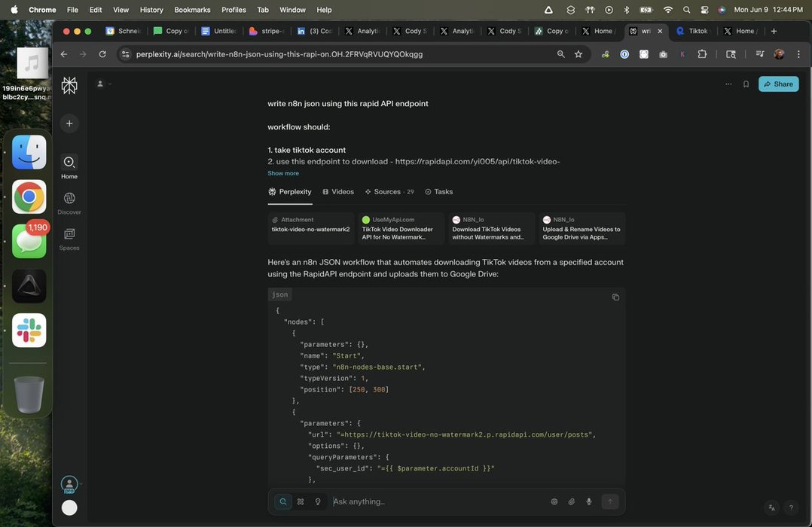Switch to the Perplexity answer tab
Viewport: 812px width, 527px height.
[289, 191]
